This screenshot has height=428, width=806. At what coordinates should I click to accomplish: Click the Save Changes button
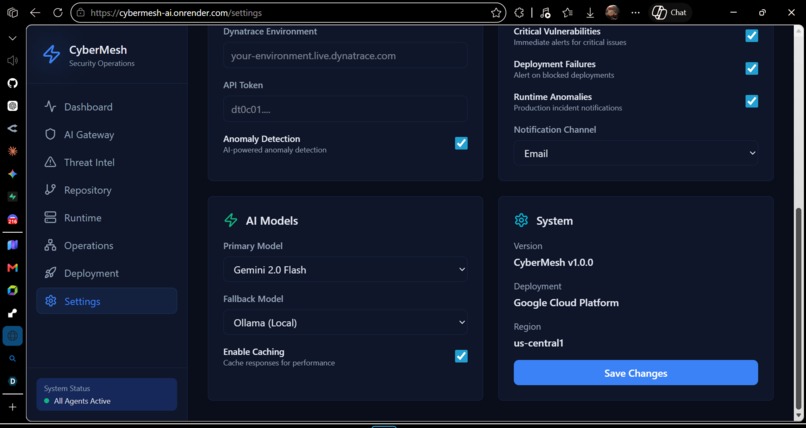pyautogui.click(x=636, y=373)
